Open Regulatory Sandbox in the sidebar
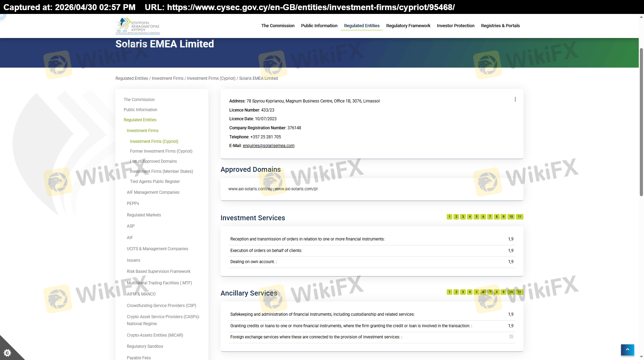Viewport: 644px width, 360px height. (145, 346)
